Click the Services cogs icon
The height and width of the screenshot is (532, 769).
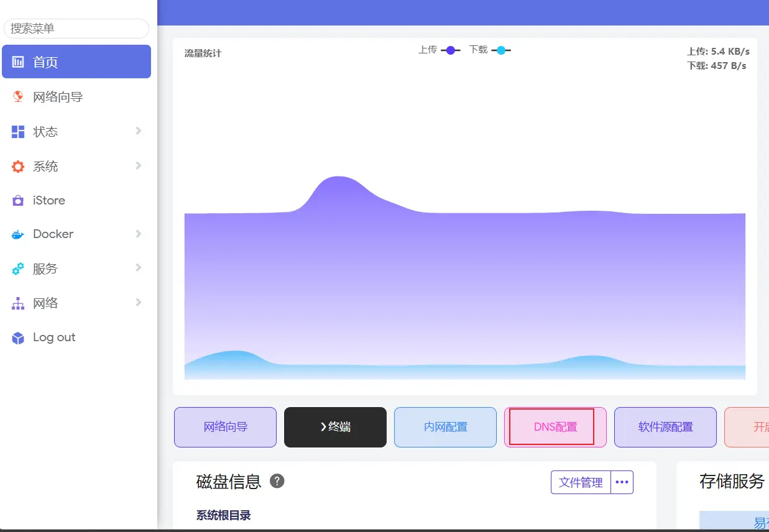[18, 269]
